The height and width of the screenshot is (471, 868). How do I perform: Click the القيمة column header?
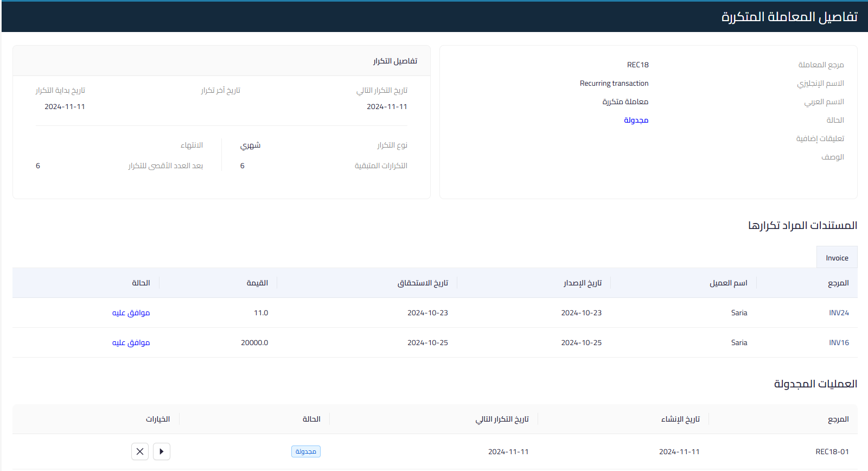257,283
